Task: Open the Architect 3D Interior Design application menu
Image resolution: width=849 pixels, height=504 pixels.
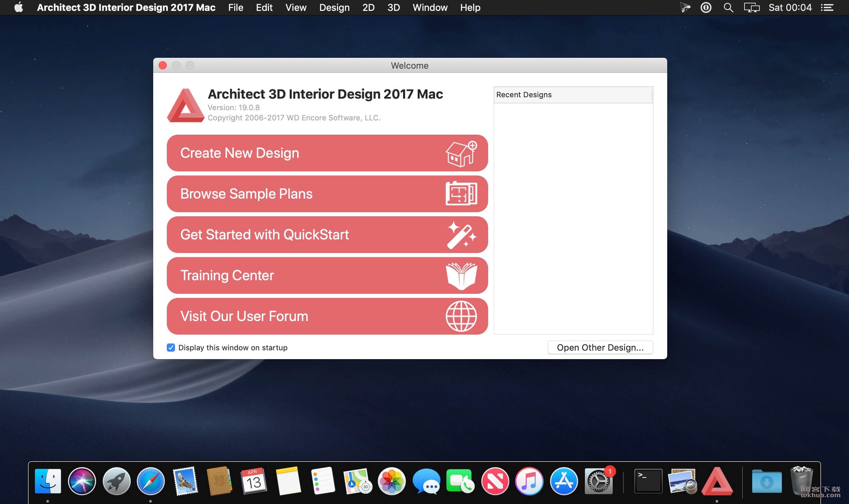Action: (x=126, y=7)
